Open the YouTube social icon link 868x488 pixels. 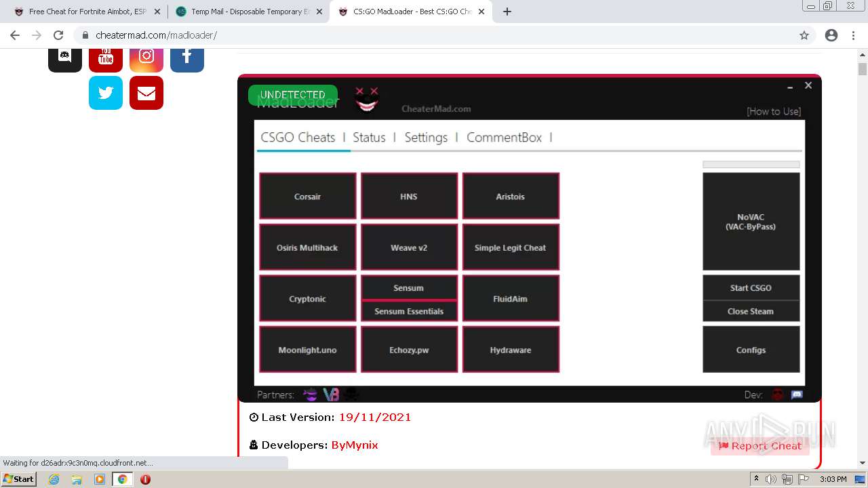(106, 60)
